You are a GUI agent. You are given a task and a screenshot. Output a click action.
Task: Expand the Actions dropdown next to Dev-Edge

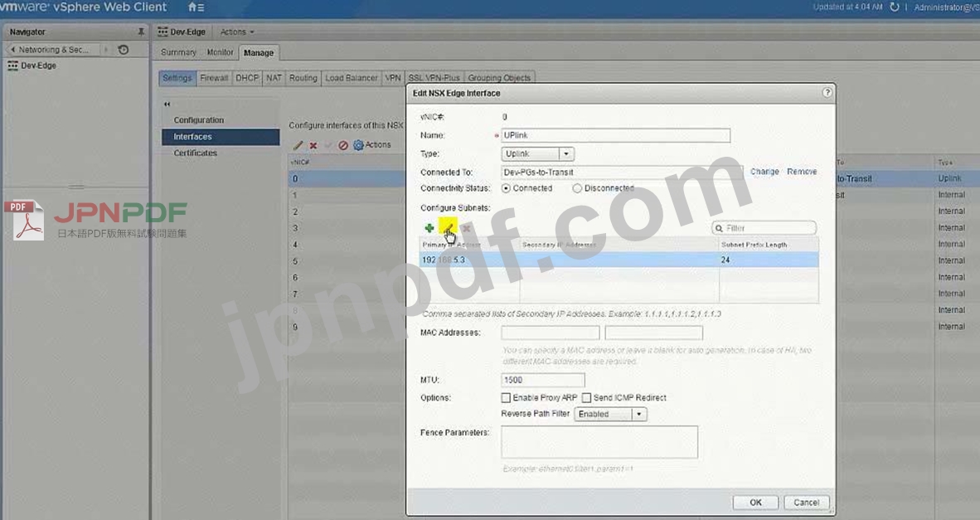(237, 32)
